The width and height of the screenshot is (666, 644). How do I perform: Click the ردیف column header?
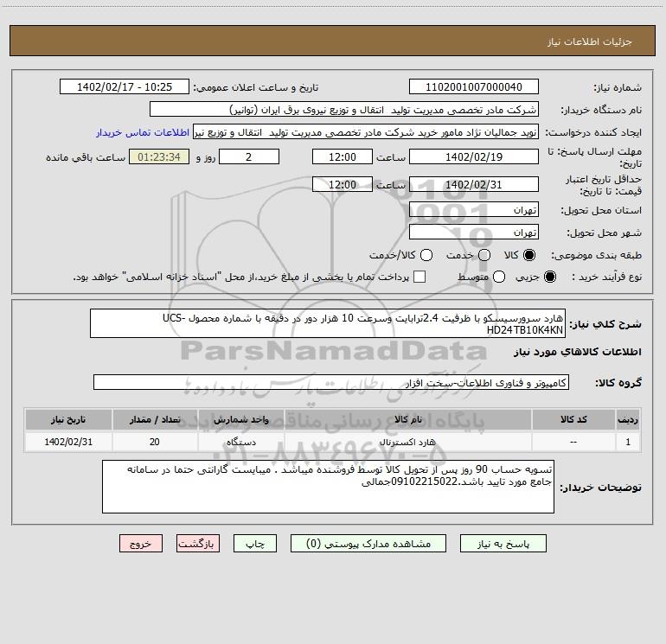coord(628,419)
